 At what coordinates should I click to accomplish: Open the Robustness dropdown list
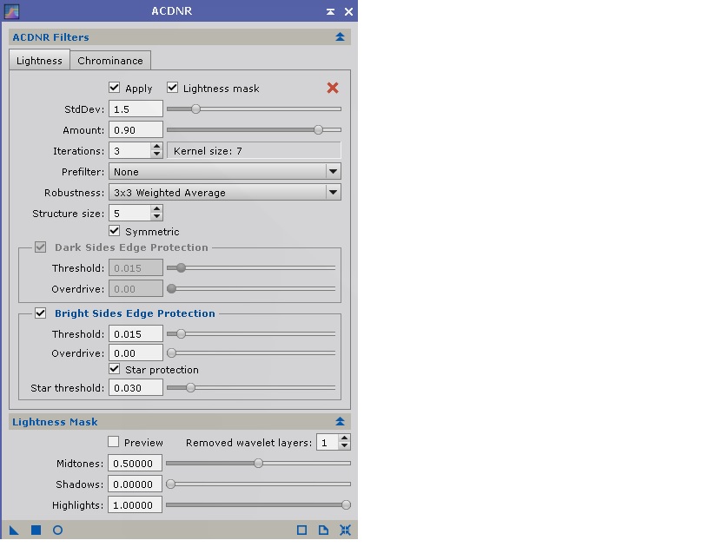224,193
